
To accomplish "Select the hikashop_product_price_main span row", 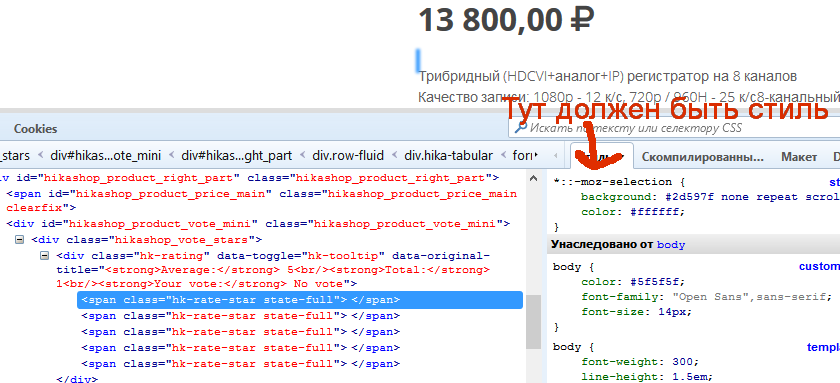I will (262, 201).
